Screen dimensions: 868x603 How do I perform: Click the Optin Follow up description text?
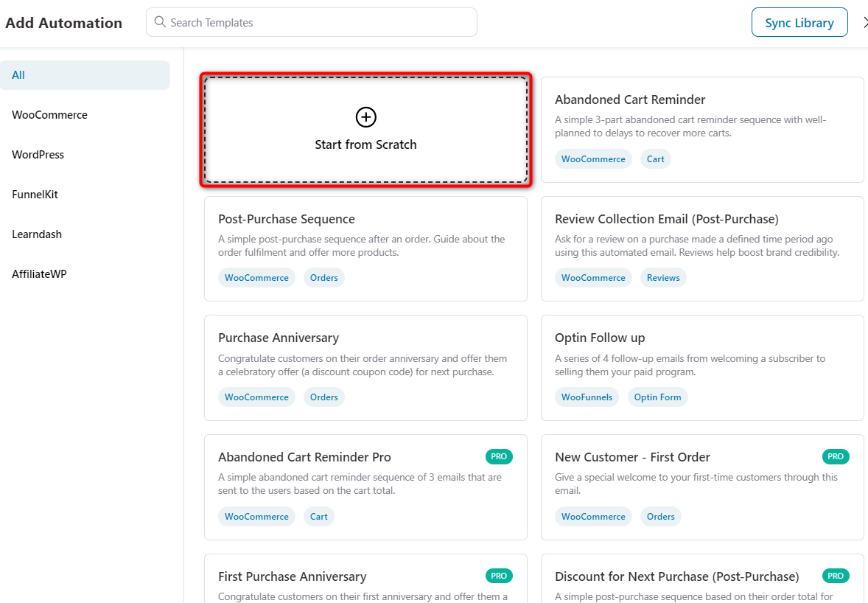(690, 366)
